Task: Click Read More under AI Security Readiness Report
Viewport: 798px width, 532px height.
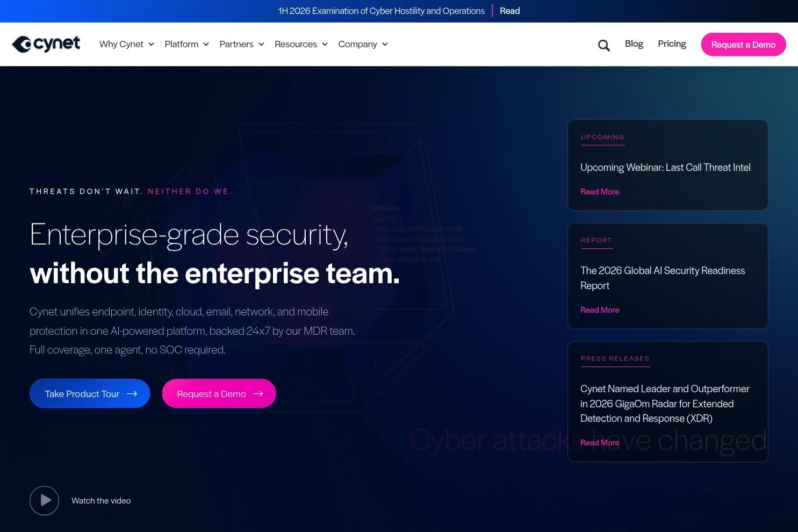Action: pyautogui.click(x=600, y=310)
